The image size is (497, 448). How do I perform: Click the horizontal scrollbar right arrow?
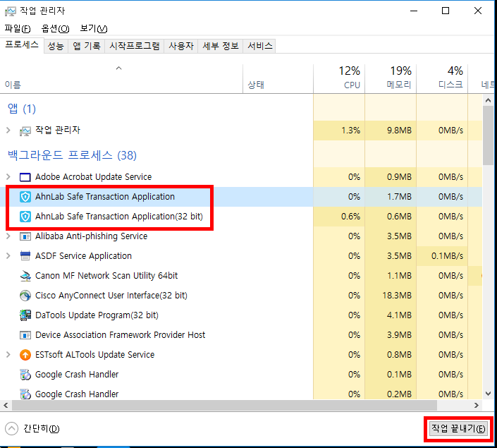coord(477,406)
